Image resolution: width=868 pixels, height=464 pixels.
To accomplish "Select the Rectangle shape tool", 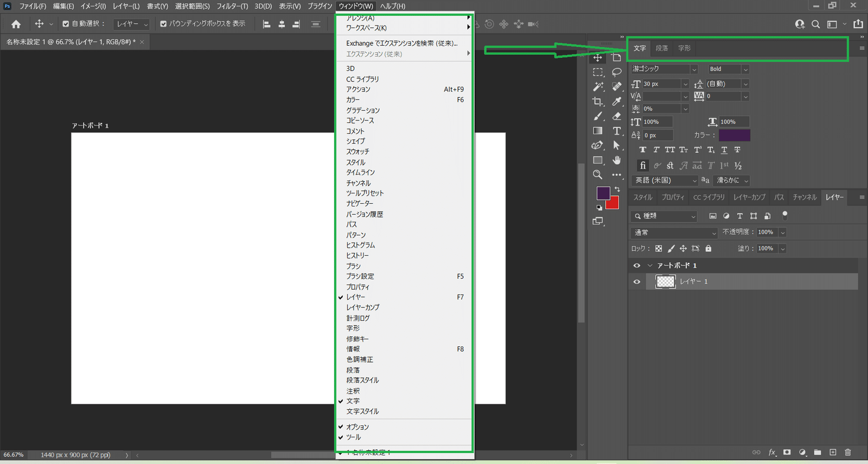I will click(x=598, y=160).
